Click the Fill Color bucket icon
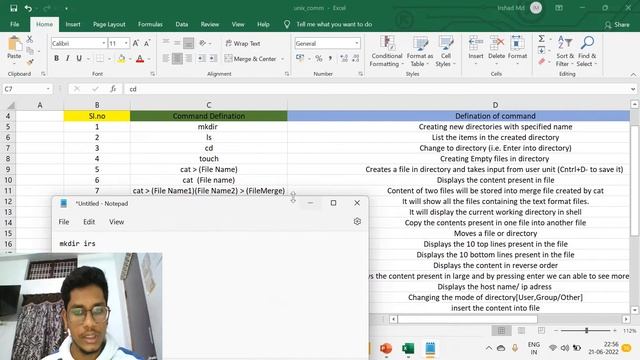 point(121,59)
